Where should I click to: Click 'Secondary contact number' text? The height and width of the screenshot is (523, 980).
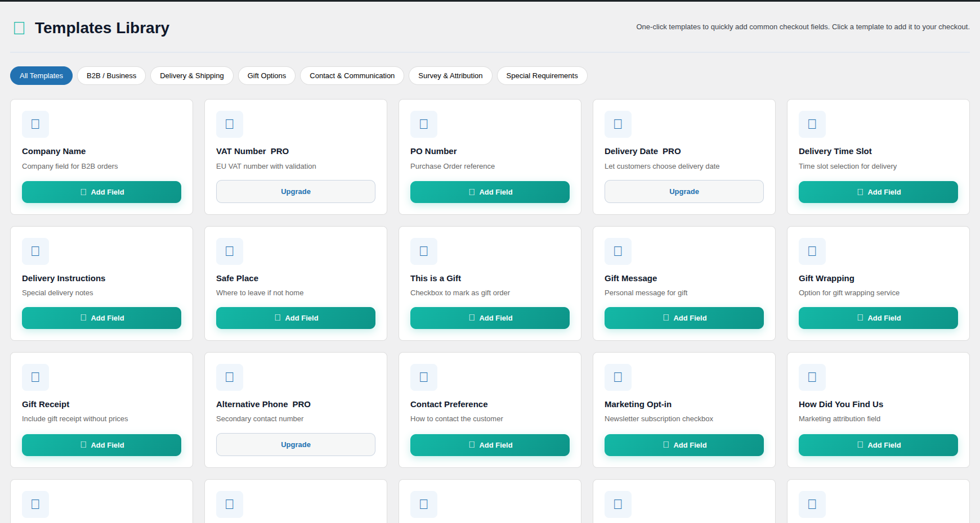[259, 419]
